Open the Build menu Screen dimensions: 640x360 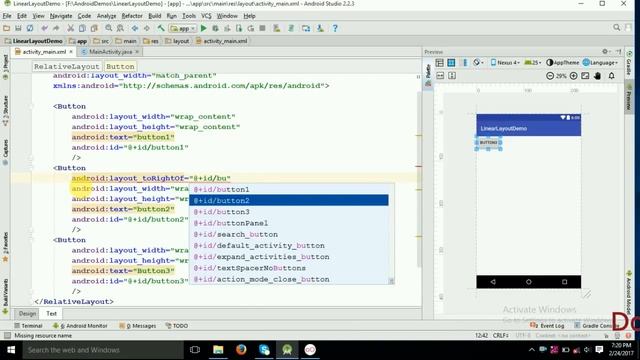(154, 16)
